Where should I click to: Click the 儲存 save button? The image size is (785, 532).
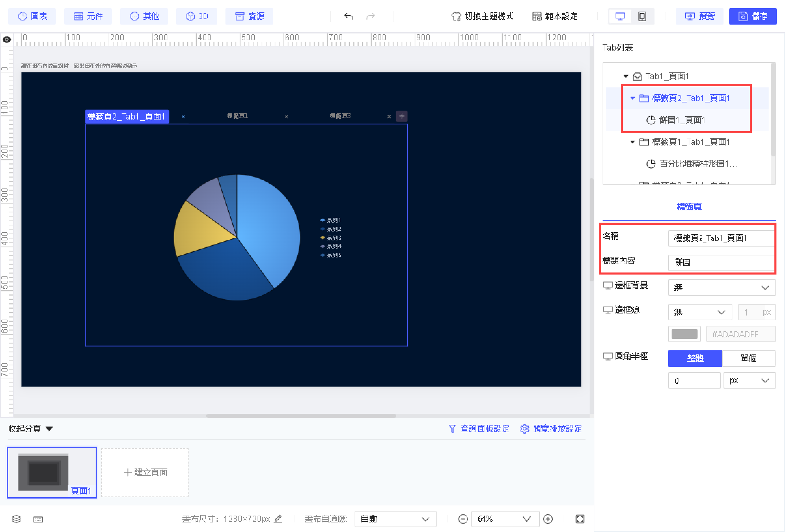point(753,16)
